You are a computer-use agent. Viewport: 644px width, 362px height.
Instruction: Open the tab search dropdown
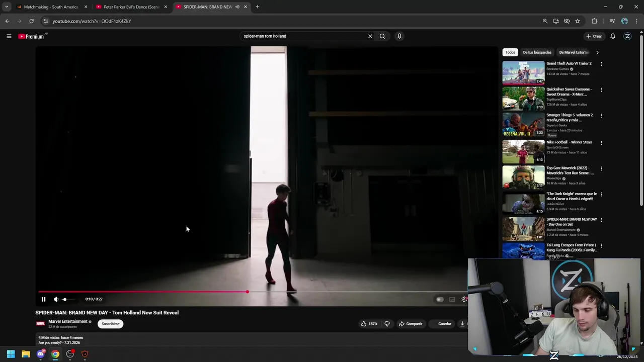7,7
